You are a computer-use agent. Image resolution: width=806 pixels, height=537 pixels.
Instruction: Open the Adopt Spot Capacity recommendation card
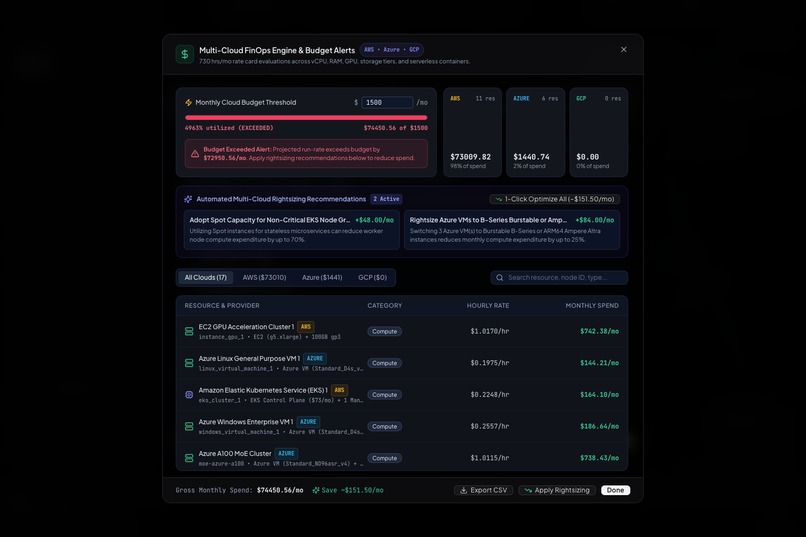click(x=291, y=230)
